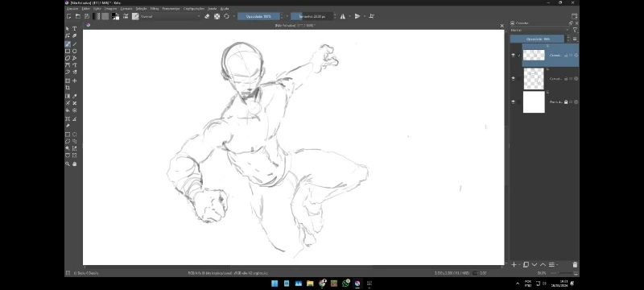Open the Configurações menu
Image resolution: width=644 pixels, height=290 pixels.
tap(194, 8)
